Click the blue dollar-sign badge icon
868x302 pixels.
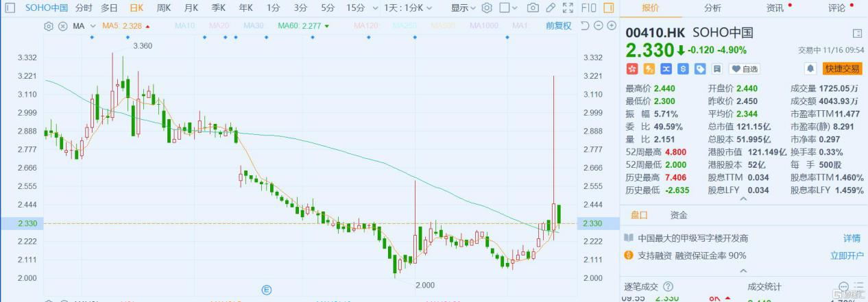coord(683,68)
